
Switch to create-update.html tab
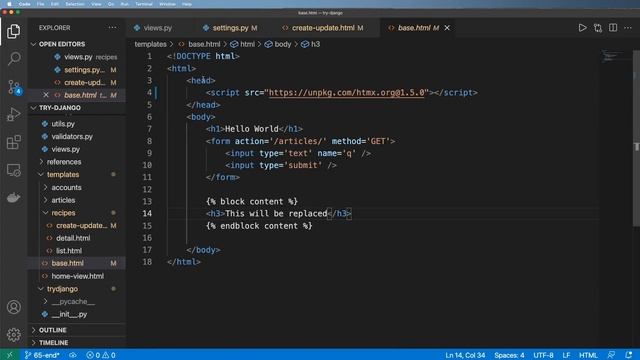323,28
